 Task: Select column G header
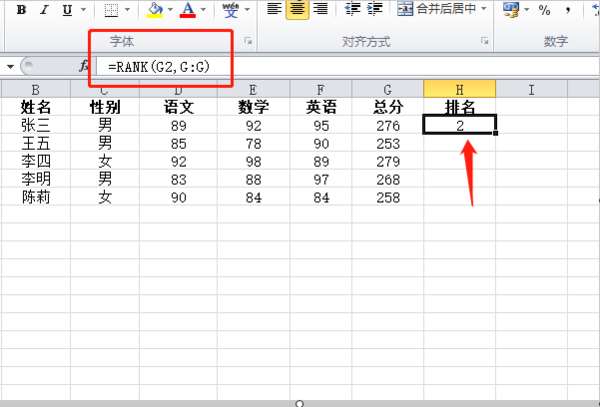pos(388,90)
